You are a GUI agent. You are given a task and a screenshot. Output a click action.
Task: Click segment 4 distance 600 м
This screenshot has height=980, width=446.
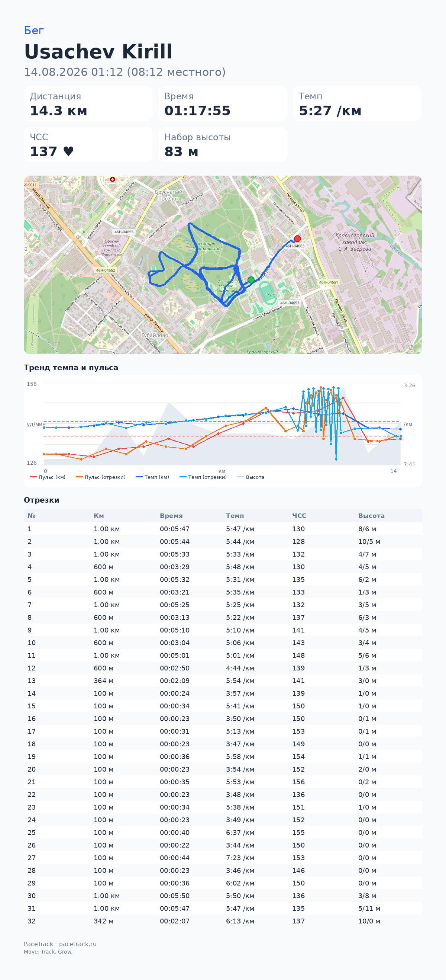[103, 567]
